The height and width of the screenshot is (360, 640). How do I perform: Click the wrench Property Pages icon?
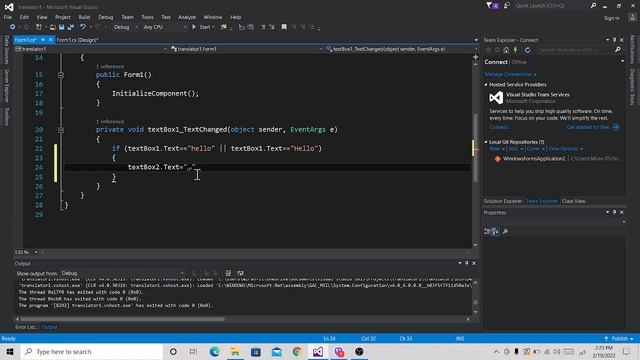505,231
